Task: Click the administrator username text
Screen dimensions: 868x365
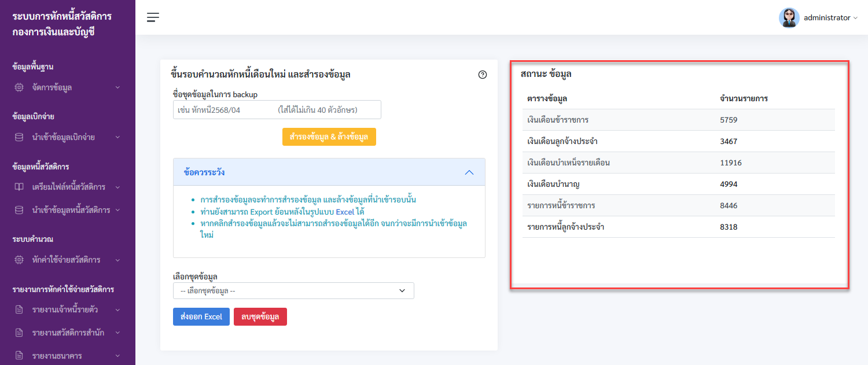Action: pos(827,18)
